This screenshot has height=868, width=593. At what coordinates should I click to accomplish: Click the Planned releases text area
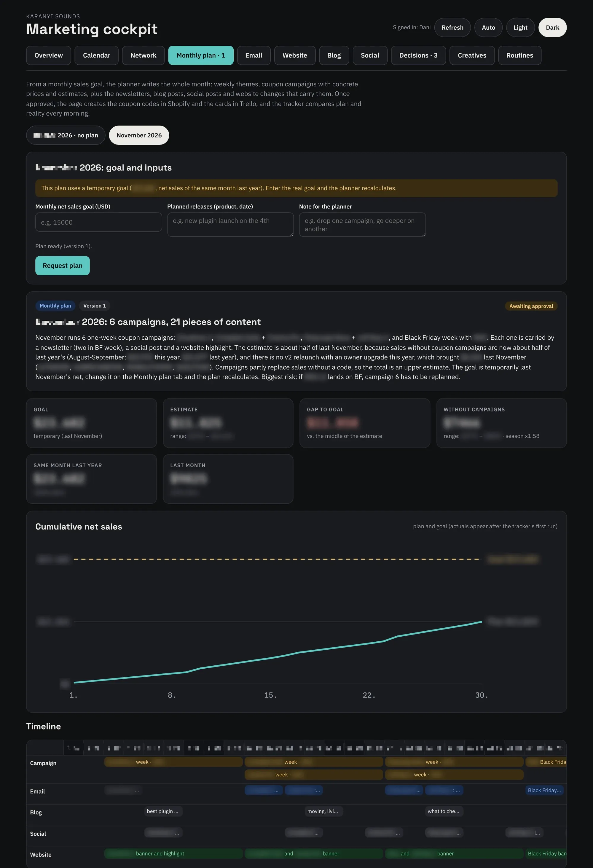pyautogui.click(x=230, y=225)
